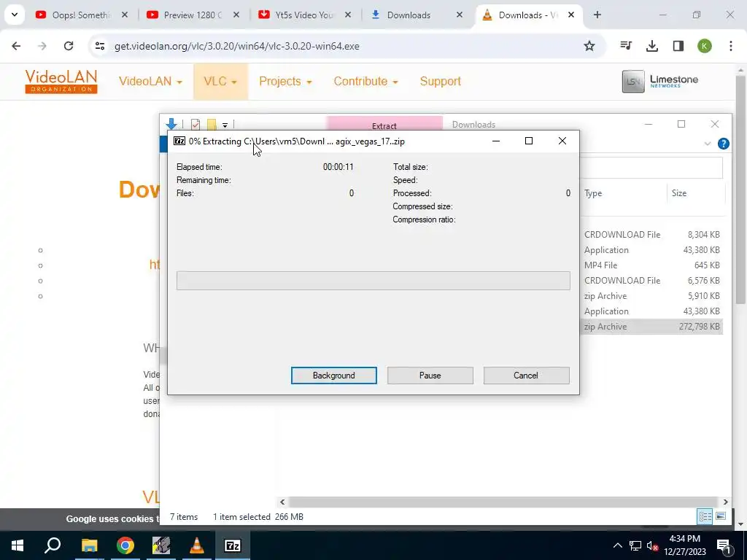This screenshot has height=560, width=747.
Task: Click the VideoLAN Organization logo
Action: click(x=61, y=82)
